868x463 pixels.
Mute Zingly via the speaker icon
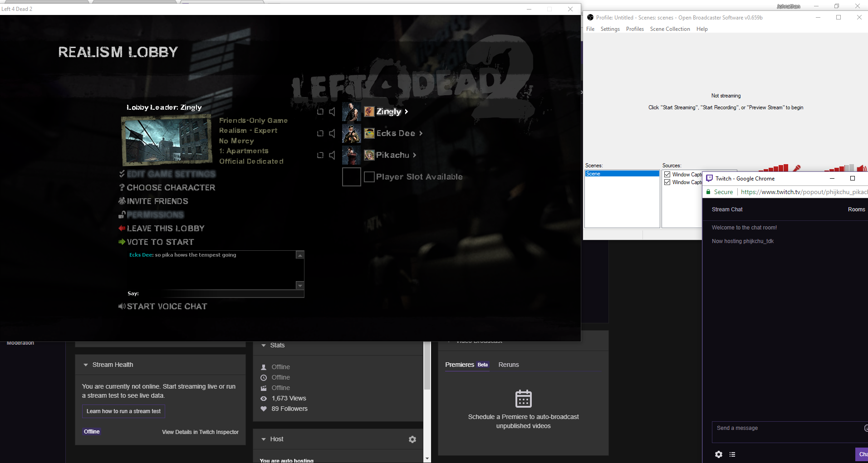[332, 112]
